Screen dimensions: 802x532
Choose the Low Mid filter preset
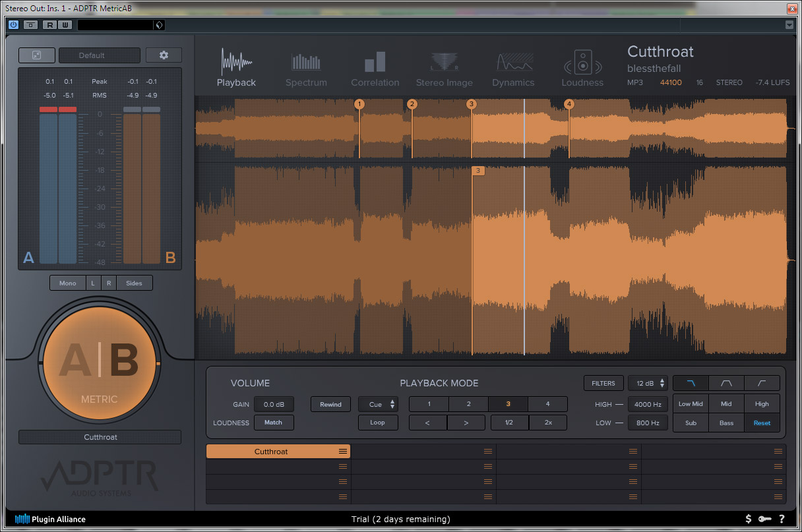click(691, 404)
